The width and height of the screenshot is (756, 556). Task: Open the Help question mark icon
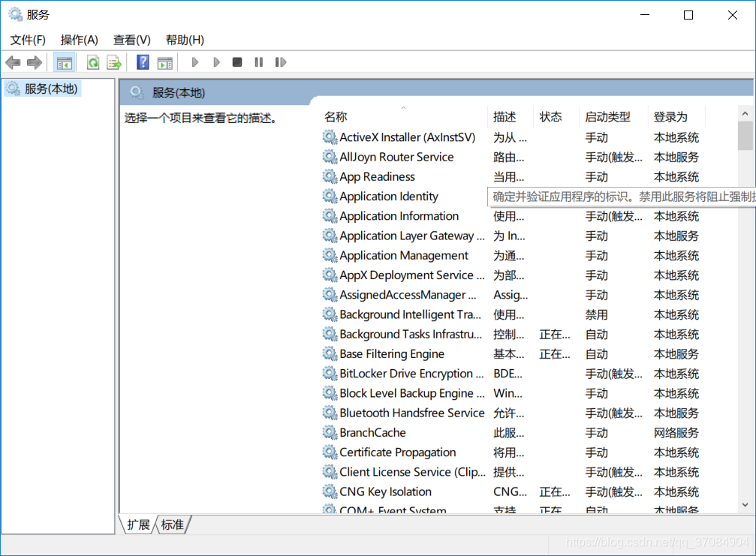(x=143, y=62)
